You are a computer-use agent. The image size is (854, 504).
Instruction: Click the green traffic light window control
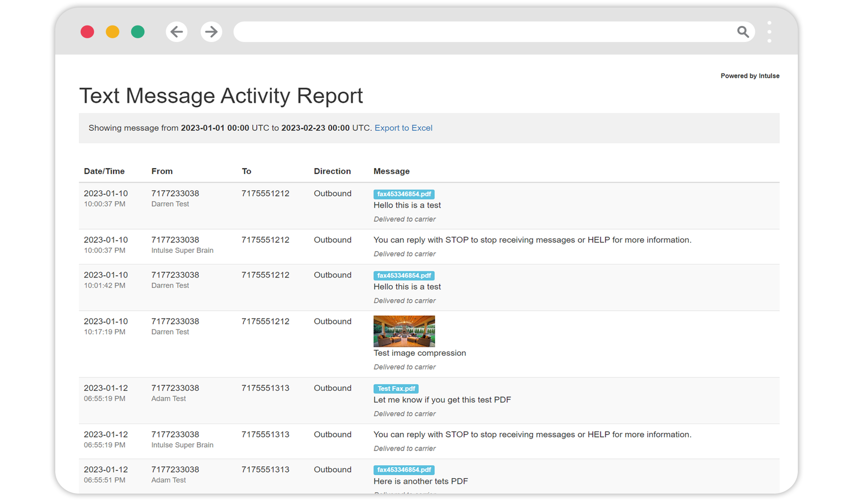coord(138,32)
